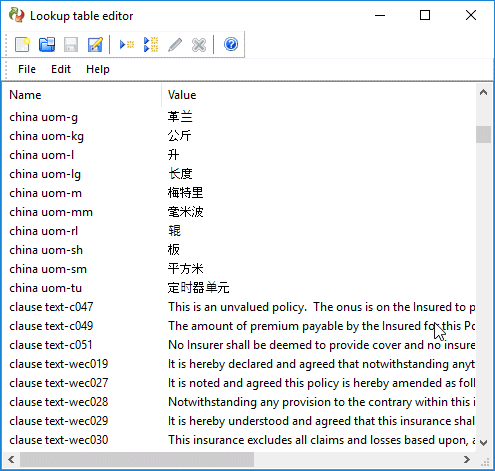Click the edit table properties icon
The height and width of the screenshot is (471, 495).
tap(95, 45)
